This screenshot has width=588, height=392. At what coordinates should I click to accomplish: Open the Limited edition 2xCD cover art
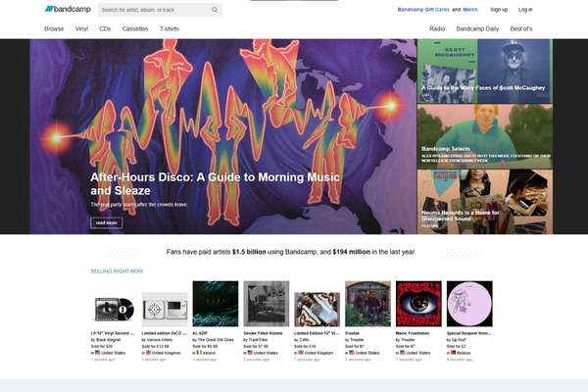[x=165, y=310]
